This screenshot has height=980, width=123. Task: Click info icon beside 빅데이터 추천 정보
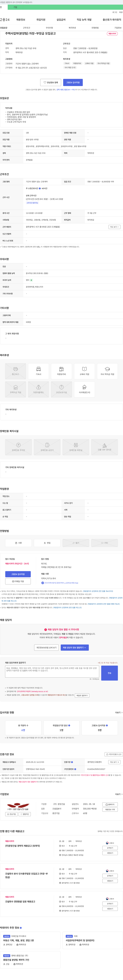pyautogui.click(x=20, y=928)
